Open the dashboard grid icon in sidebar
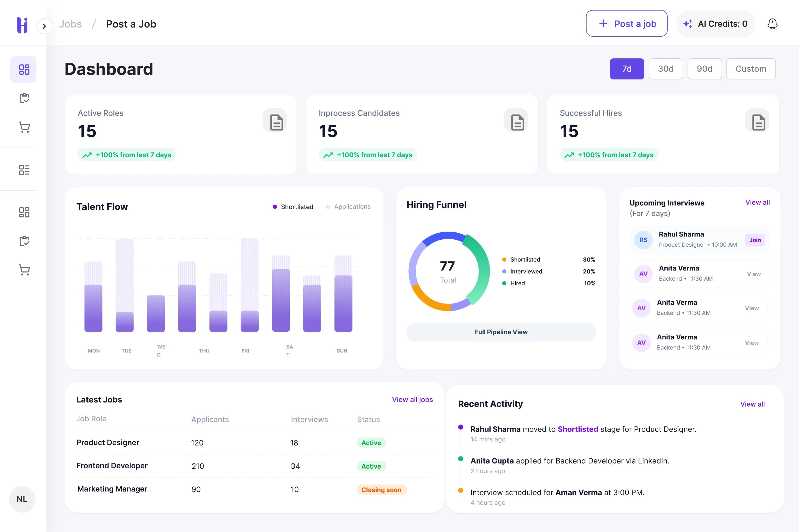Screen dimensions: 800x532 coord(24,70)
